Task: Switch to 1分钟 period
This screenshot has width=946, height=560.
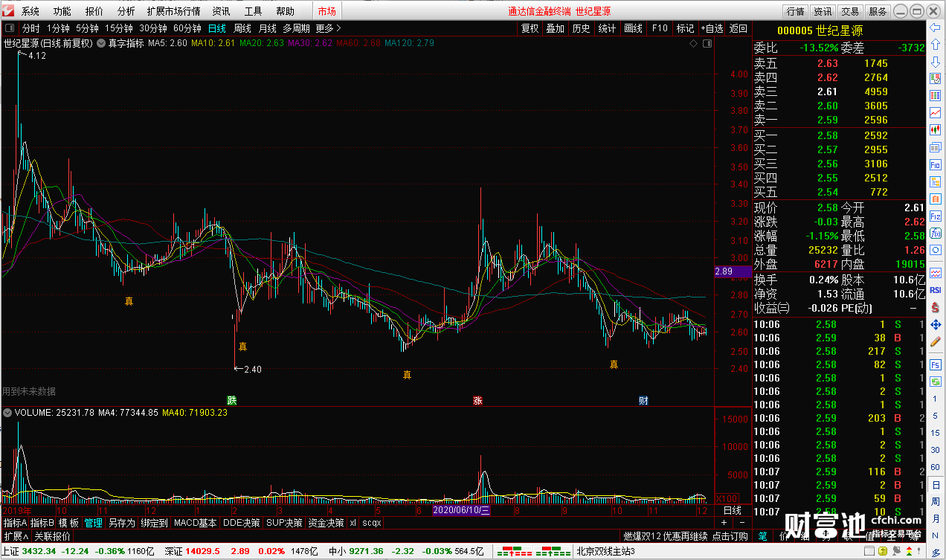Action: click(x=58, y=28)
